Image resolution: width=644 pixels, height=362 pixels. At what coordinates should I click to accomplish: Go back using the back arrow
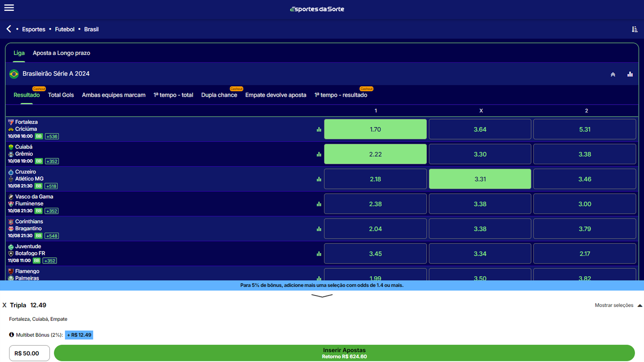tap(9, 29)
